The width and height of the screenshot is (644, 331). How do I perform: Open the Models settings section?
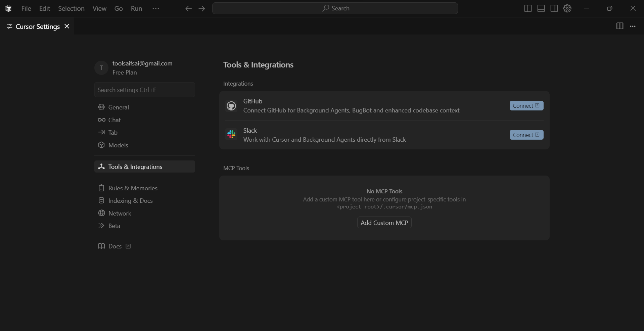pyautogui.click(x=145, y=145)
